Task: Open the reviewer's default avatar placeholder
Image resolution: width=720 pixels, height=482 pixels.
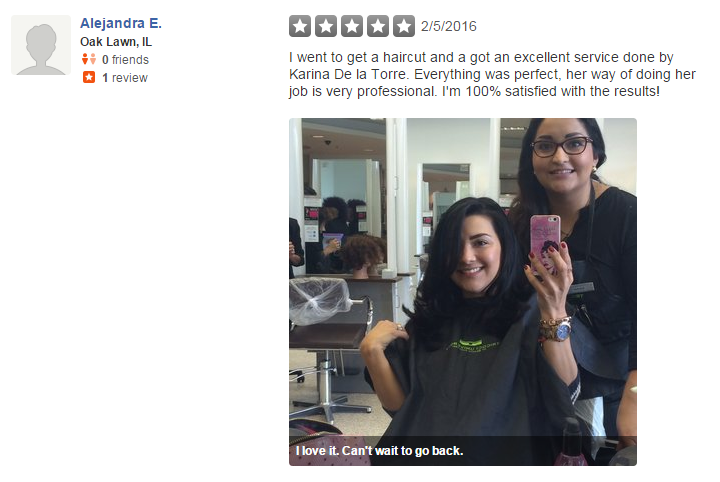Action: pyautogui.click(x=41, y=45)
